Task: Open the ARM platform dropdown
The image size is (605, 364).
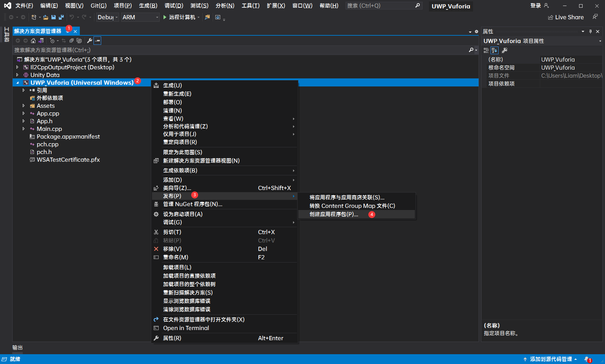Action: pos(140,17)
